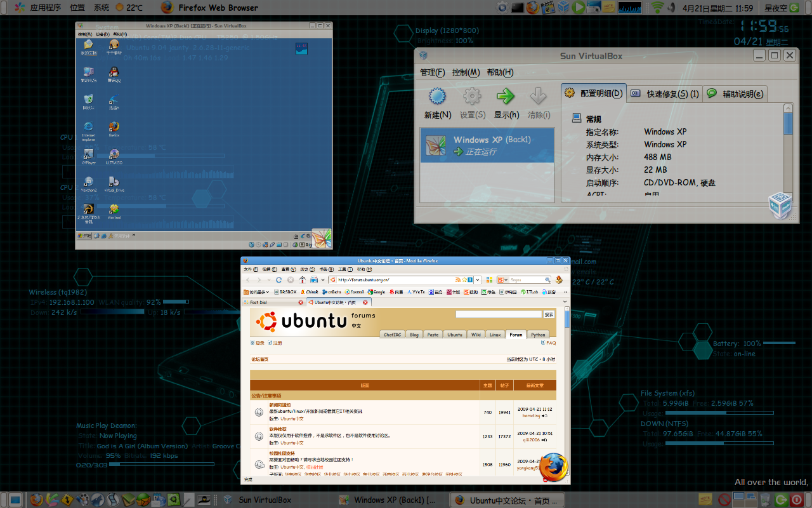This screenshot has width=812, height=508.
Task: Switch to the 快速修复(S) snapshots tab
Action: click(x=665, y=94)
